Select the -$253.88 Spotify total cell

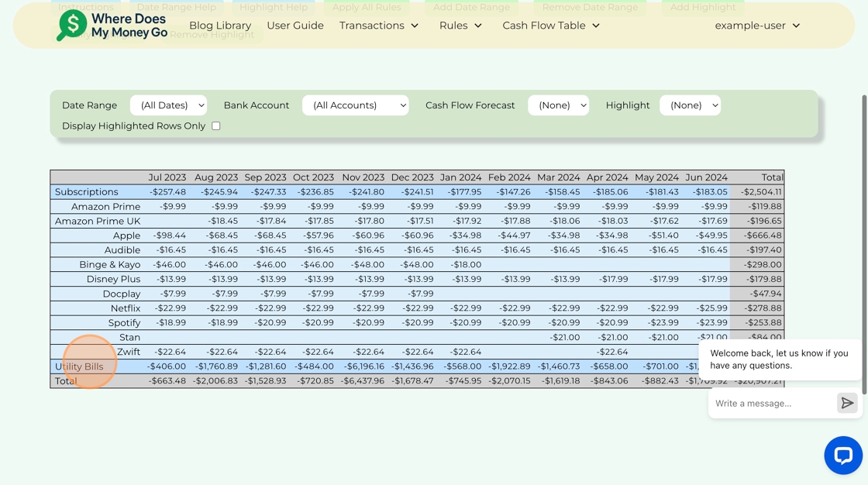point(763,323)
